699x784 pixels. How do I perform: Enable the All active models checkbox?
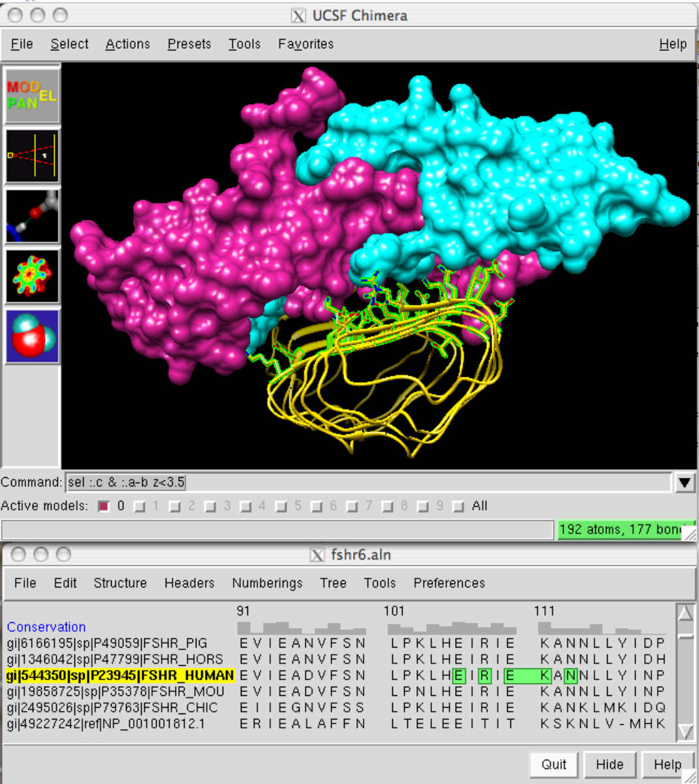point(458,507)
